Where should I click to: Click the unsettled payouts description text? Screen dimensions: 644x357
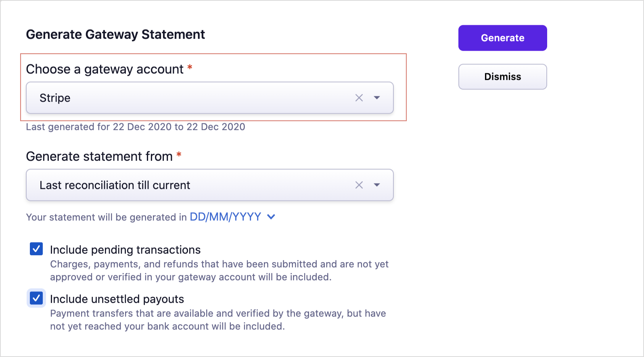click(x=218, y=320)
